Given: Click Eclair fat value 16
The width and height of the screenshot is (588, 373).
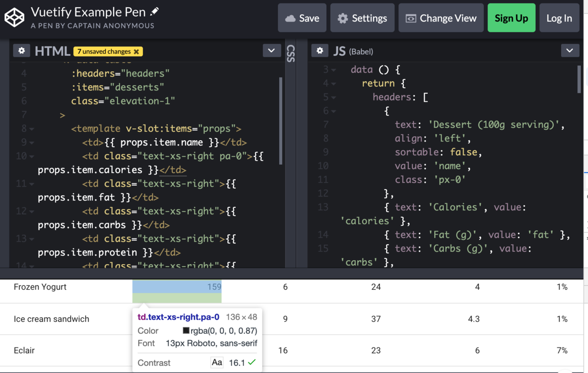Looking at the screenshot, I should click(x=283, y=350).
